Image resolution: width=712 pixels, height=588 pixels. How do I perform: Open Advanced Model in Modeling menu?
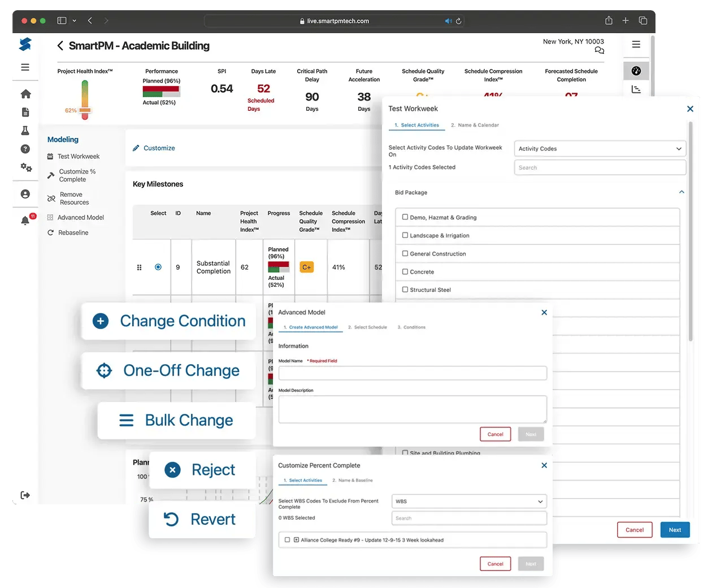(x=76, y=218)
